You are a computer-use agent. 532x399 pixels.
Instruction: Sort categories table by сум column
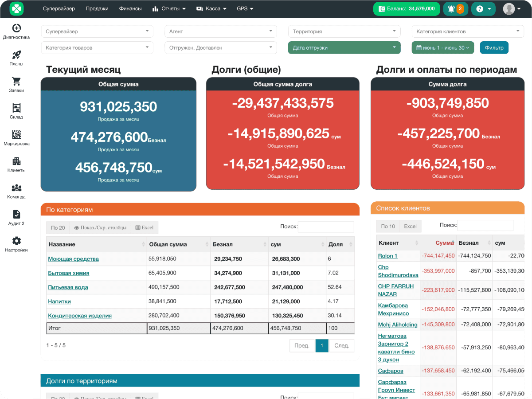pos(297,244)
